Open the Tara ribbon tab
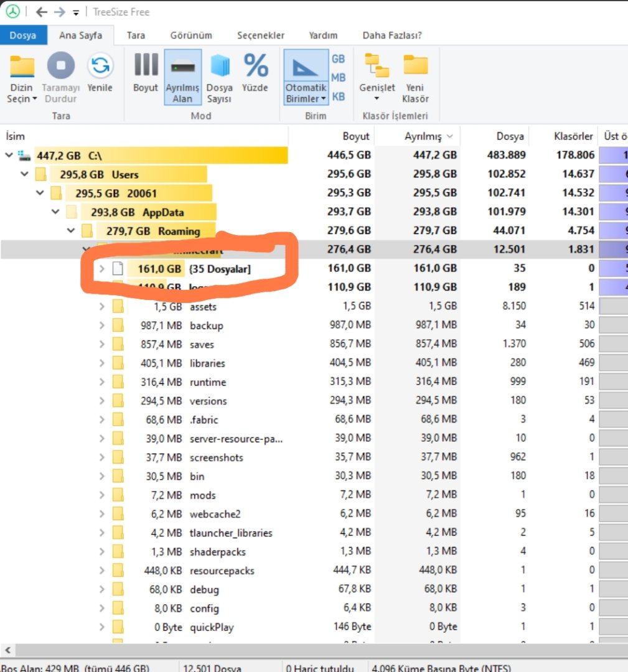Image resolution: width=628 pixels, height=672 pixels. pos(136,35)
